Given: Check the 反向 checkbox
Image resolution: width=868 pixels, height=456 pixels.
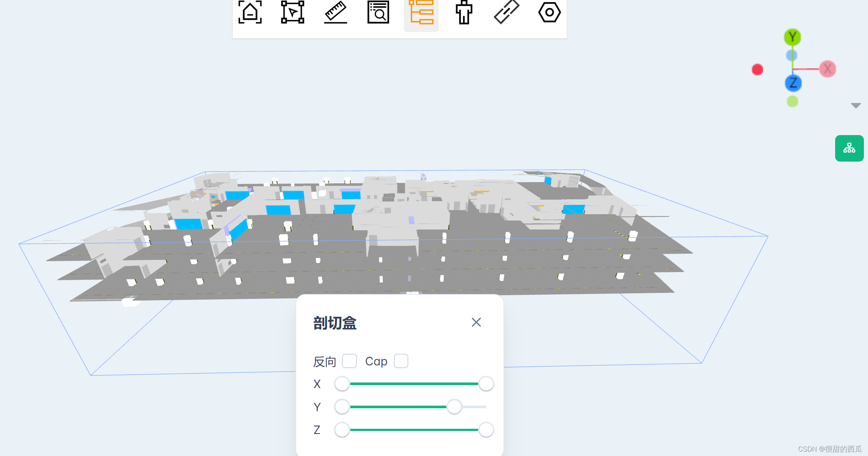Looking at the screenshot, I should [349, 361].
